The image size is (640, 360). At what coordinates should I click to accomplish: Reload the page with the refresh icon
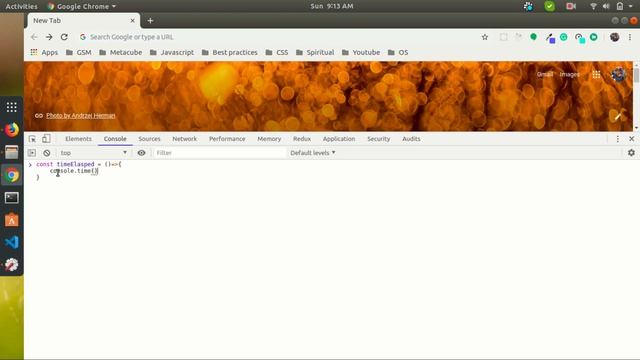[x=64, y=37]
